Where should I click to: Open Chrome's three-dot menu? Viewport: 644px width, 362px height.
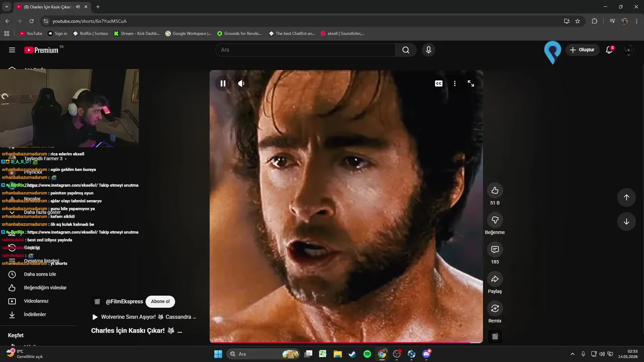click(637, 21)
